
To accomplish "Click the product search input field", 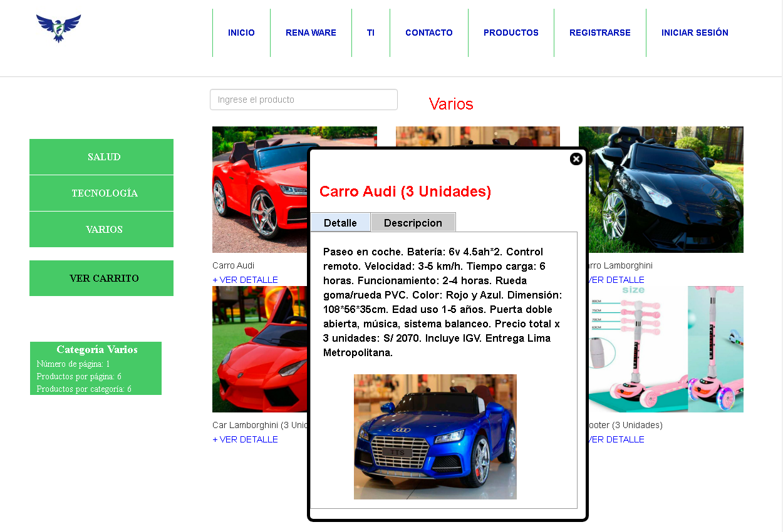I will pos(303,100).
